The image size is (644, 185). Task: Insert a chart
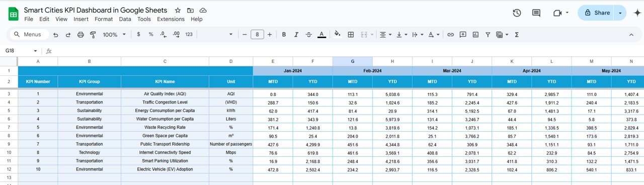(475, 35)
